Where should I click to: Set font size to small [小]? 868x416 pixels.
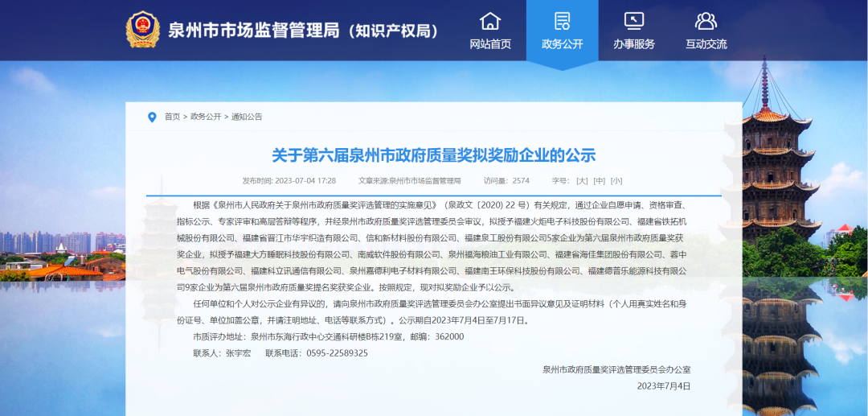(x=616, y=181)
